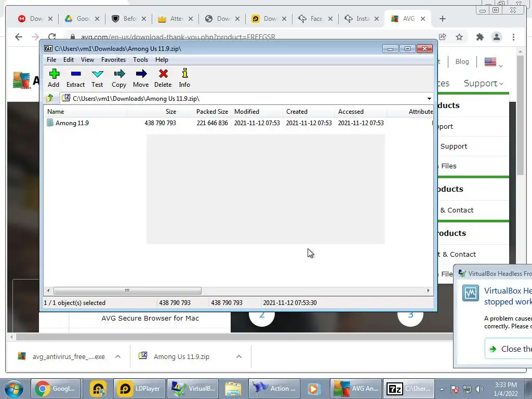This screenshot has width=532, height=399.
Task: Click the 7-Zip horizontal scrollbar thumb
Action: [127, 291]
